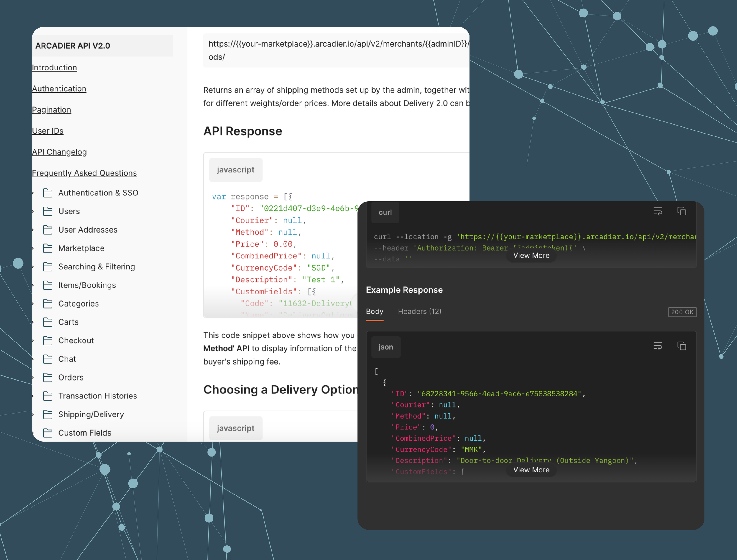Click View More under the json response
737x560 pixels.
531,470
